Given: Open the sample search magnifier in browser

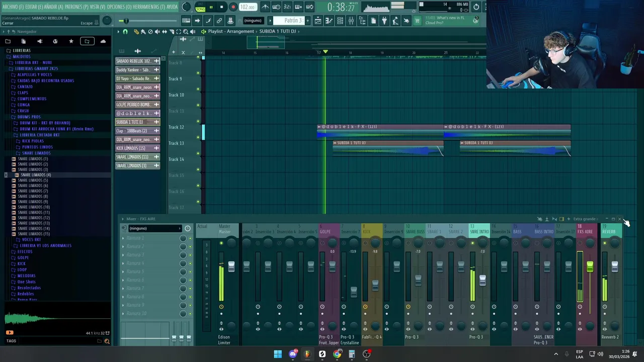Looking at the screenshot, I should pos(107,341).
